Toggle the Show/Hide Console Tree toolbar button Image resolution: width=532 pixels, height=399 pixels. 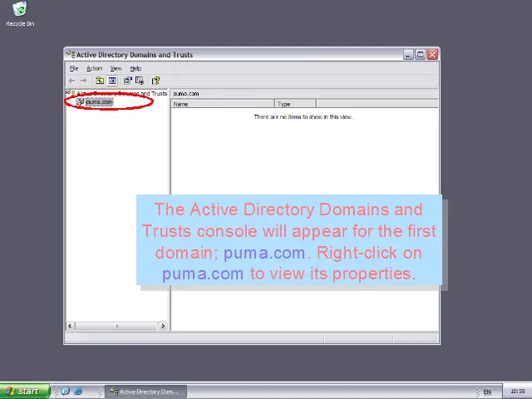click(112, 81)
